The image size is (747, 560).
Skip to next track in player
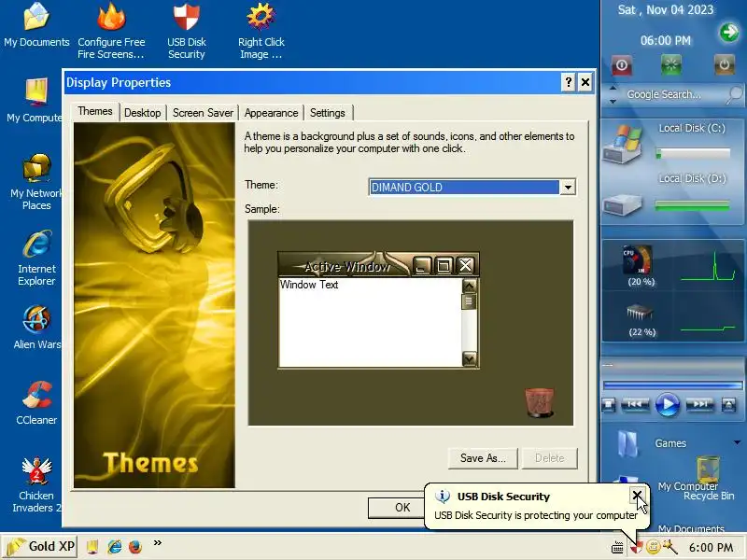coord(699,404)
